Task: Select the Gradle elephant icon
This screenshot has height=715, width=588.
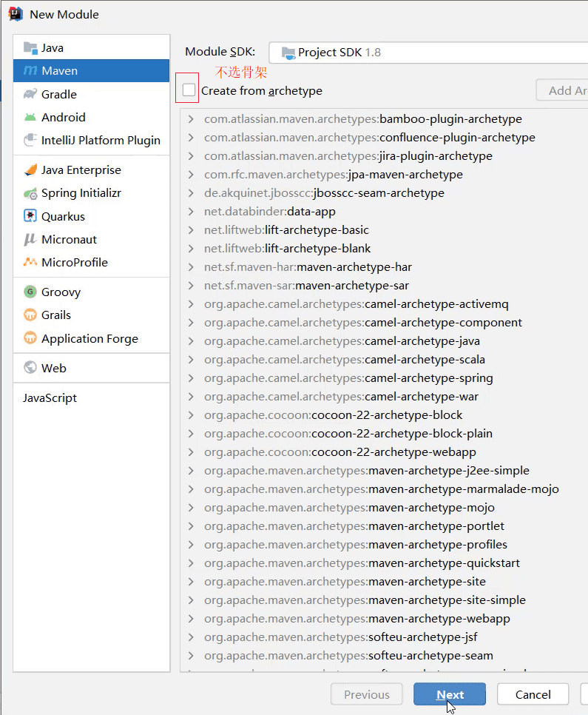Action: click(x=30, y=94)
